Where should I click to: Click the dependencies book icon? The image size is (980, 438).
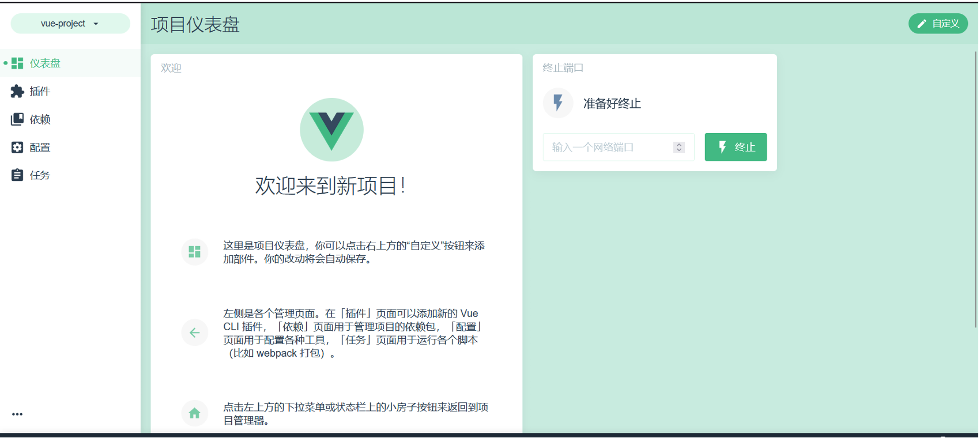point(17,119)
